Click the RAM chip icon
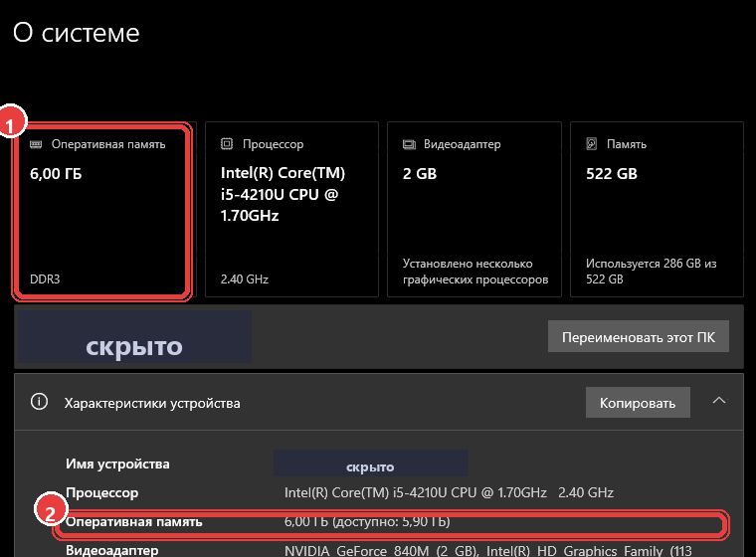Image resolution: width=756 pixels, height=557 pixels. click(36, 144)
